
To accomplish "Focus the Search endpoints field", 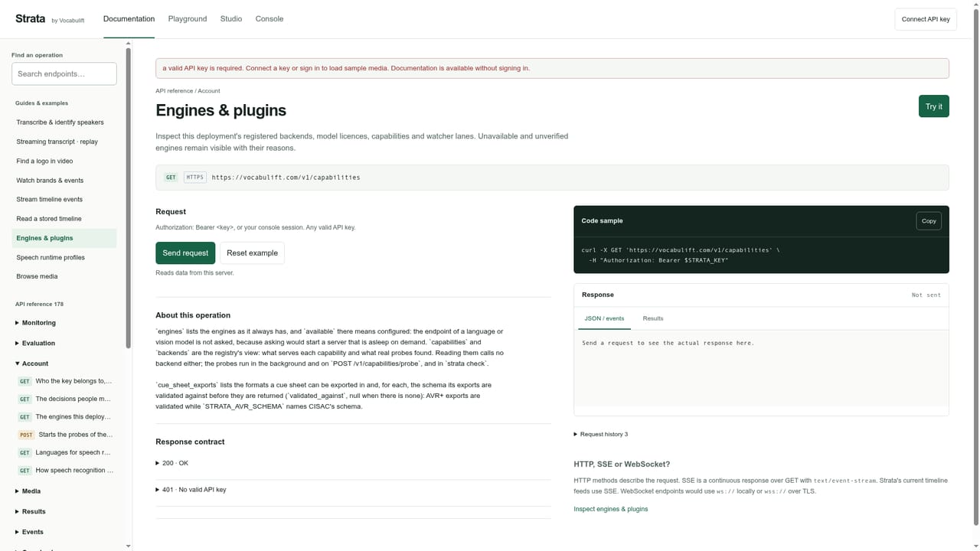I will pos(64,73).
